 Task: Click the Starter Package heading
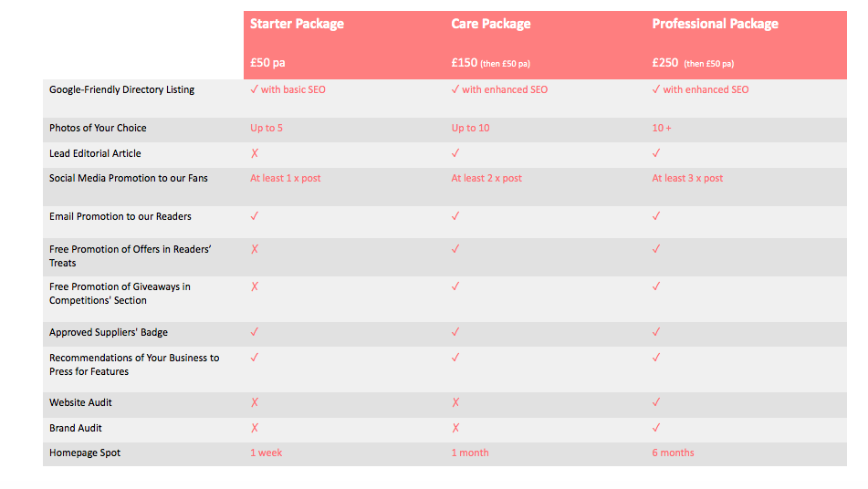coord(297,24)
